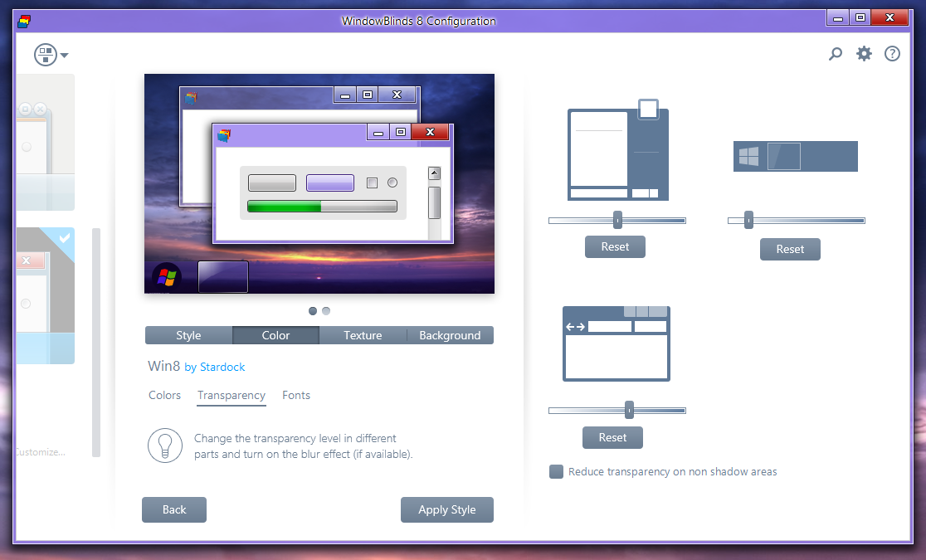
Task: Click the Customize link in sidebar
Action: click(x=40, y=452)
